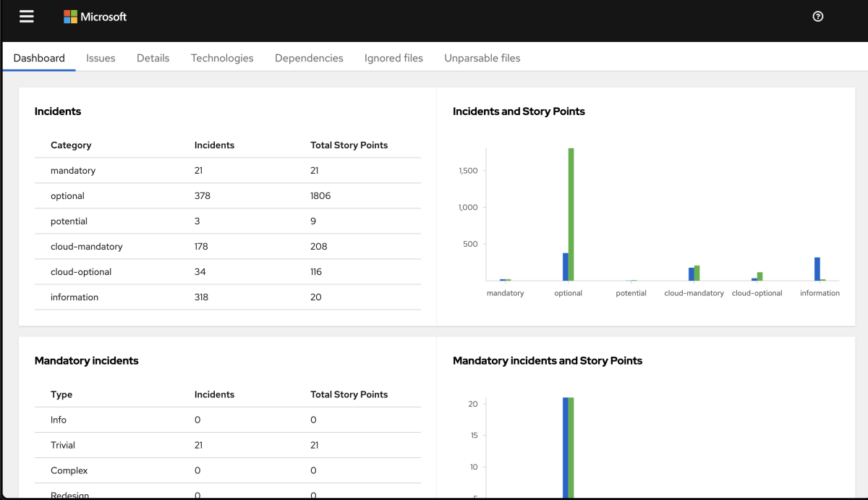This screenshot has height=500, width=868.
Task: Open the Ignored files tab
Action: coord(393,58)
